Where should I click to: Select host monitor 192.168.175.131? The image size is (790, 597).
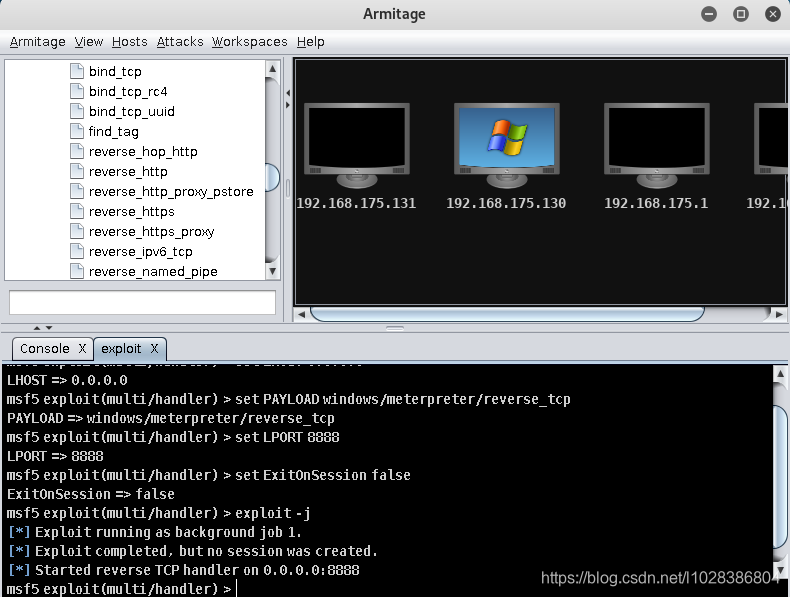click(357, 146)
